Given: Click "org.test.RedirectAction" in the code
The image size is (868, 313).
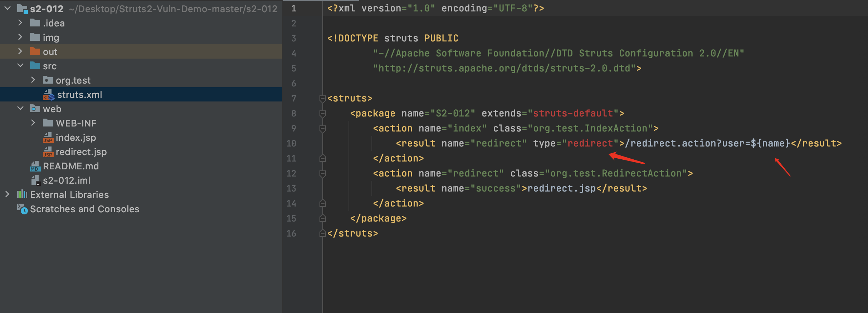Looking at the screenshot, I should (616, 173).
